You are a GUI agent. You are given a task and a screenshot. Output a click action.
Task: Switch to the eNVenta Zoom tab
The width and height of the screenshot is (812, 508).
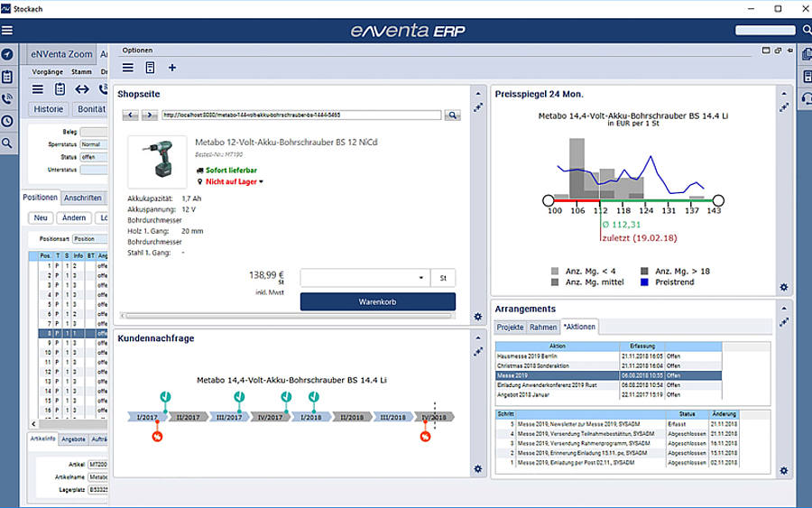[x=61, y=54]
